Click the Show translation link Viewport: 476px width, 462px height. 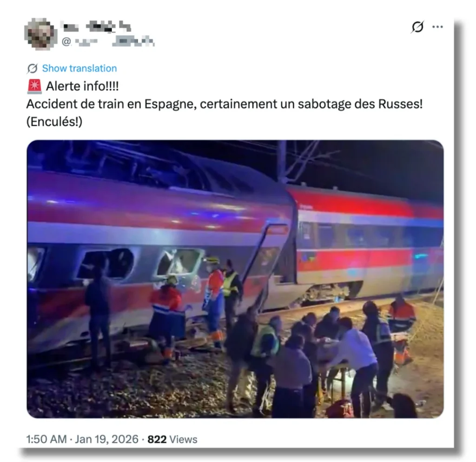click(79, 68)
